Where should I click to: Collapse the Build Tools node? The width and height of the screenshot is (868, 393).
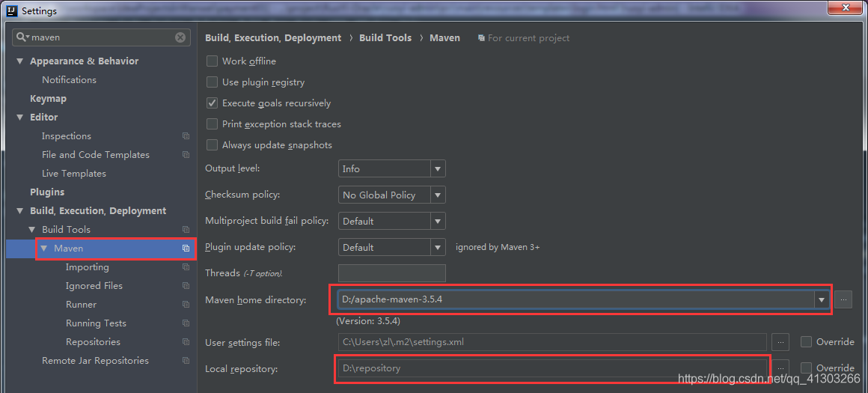pyautogui.click(x=32, y=230)
